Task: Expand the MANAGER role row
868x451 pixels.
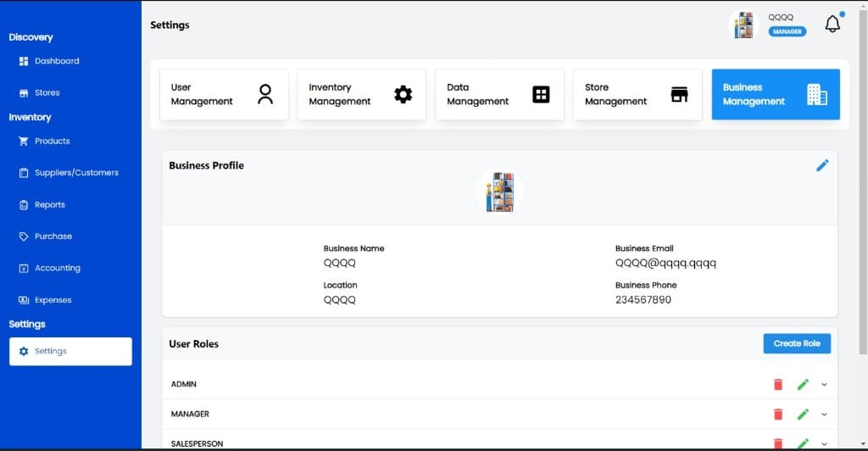Action: (x=824, y=415)
